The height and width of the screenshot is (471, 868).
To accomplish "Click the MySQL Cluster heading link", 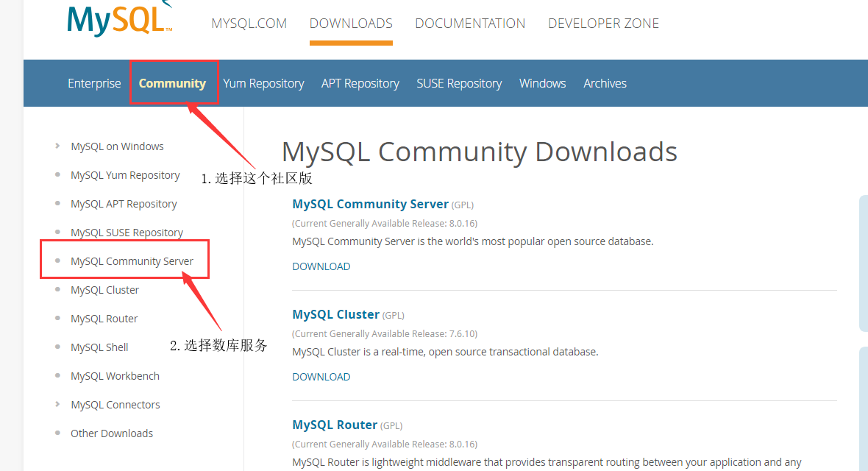I will point(336,314).
